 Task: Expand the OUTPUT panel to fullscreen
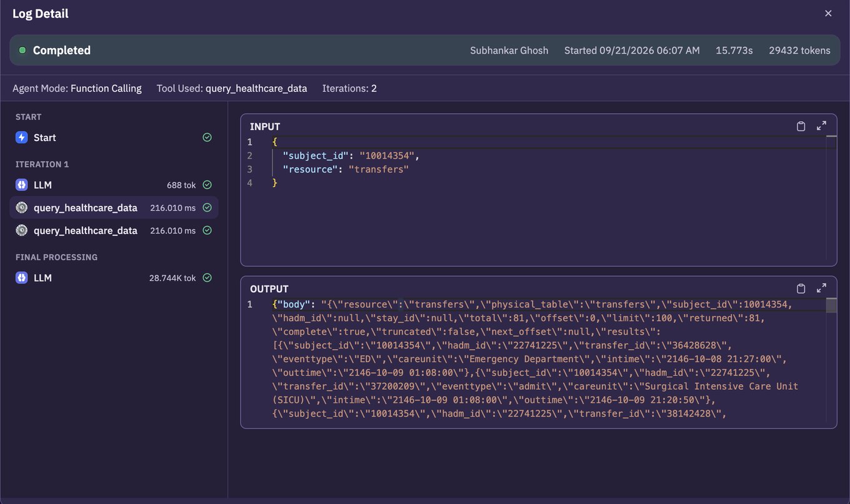pos(822,289)
